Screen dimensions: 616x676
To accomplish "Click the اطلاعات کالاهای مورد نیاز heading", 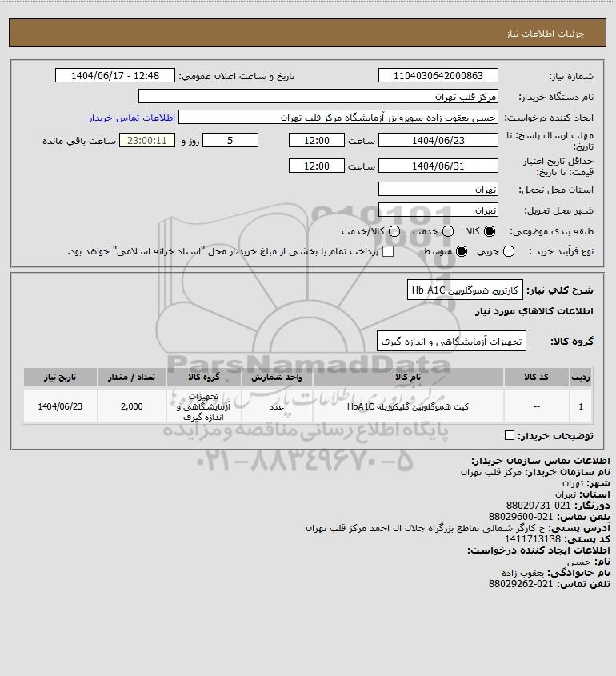I will 534,311.
